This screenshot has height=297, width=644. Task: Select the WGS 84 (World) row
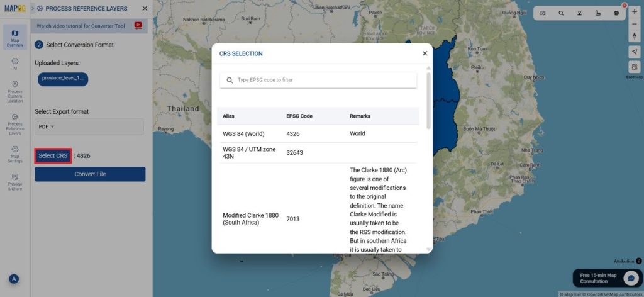click(x=318, y=134)
